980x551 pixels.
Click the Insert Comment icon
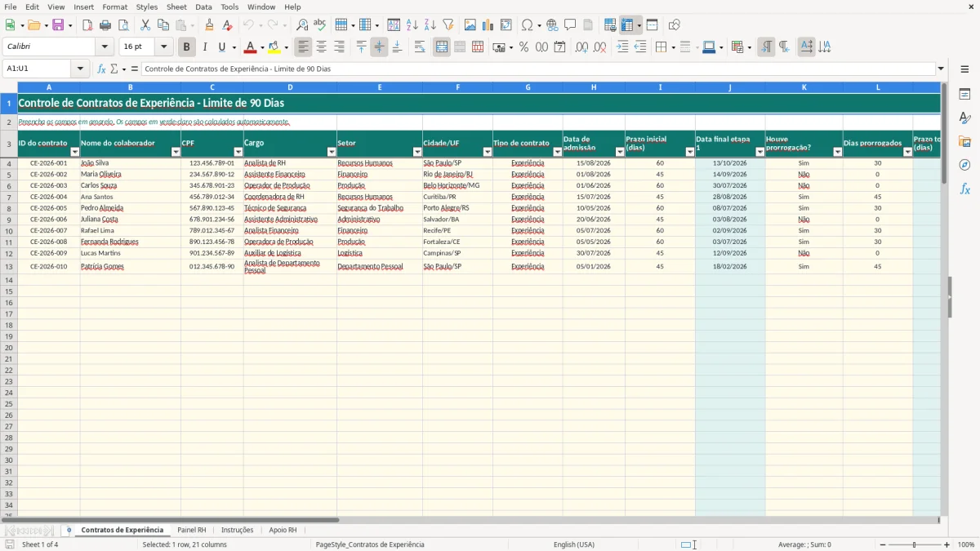tap(570, 25)
